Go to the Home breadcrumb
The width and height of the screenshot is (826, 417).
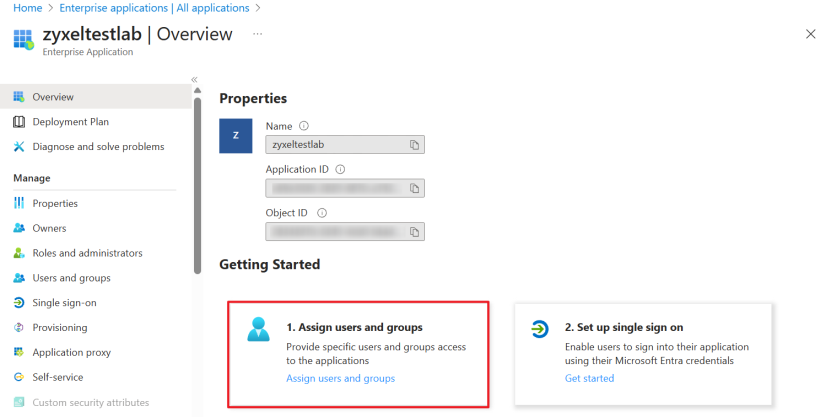pos(26,8)
